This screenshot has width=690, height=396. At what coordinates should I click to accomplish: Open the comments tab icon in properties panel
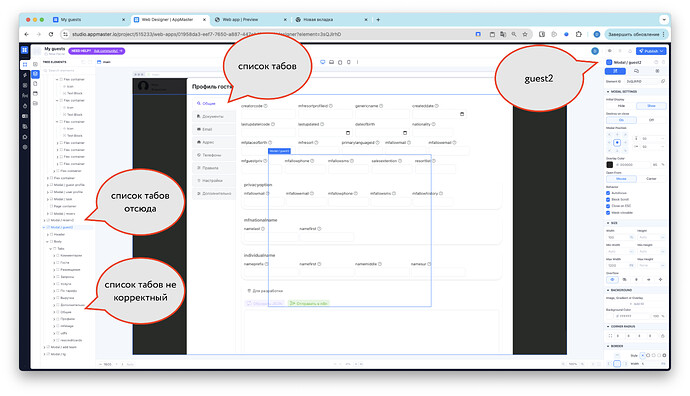636,71
